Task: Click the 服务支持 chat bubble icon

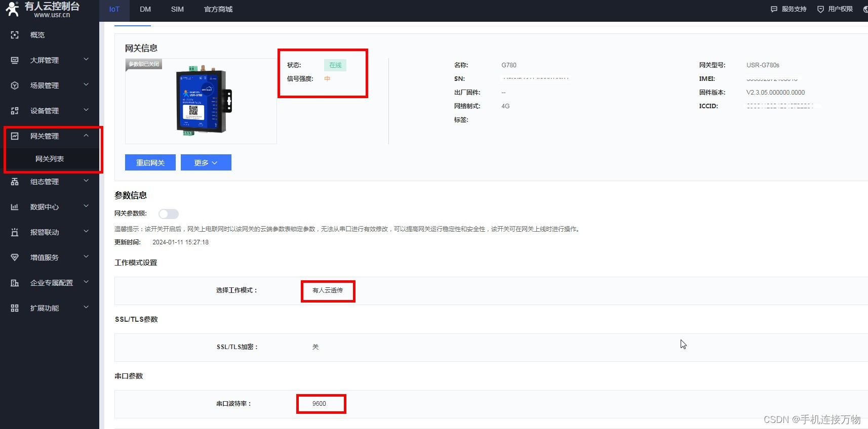Action: tap(774, 9)
